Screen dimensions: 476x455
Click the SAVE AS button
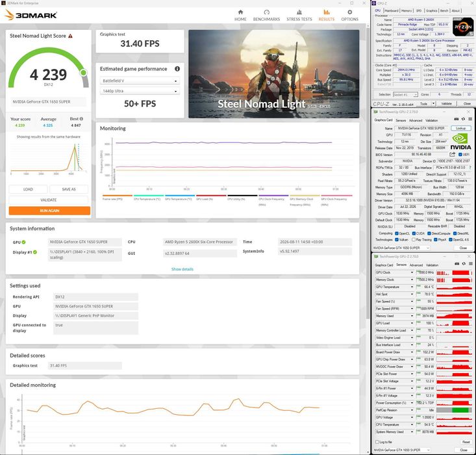click(69, 189)
